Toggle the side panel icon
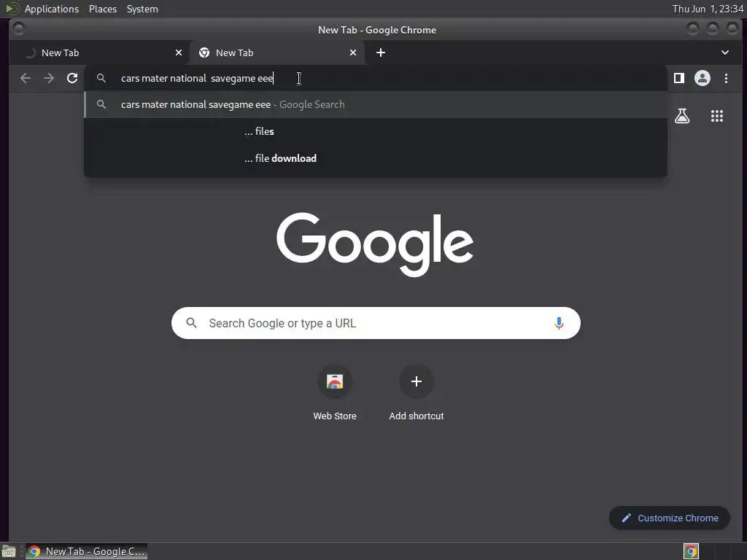This screenshot has height=560, width=747. 679,78
